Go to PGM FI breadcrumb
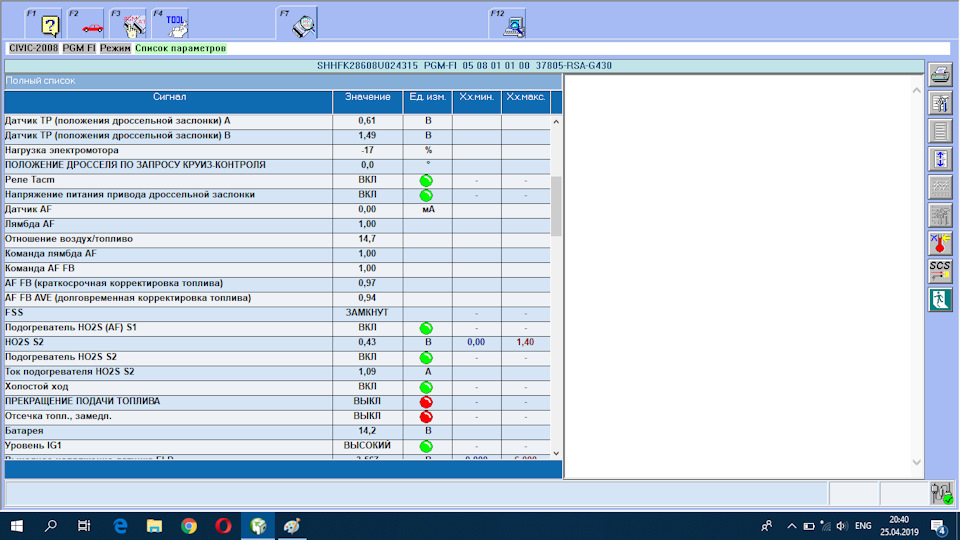960x540 pixels. coord(79,48)
